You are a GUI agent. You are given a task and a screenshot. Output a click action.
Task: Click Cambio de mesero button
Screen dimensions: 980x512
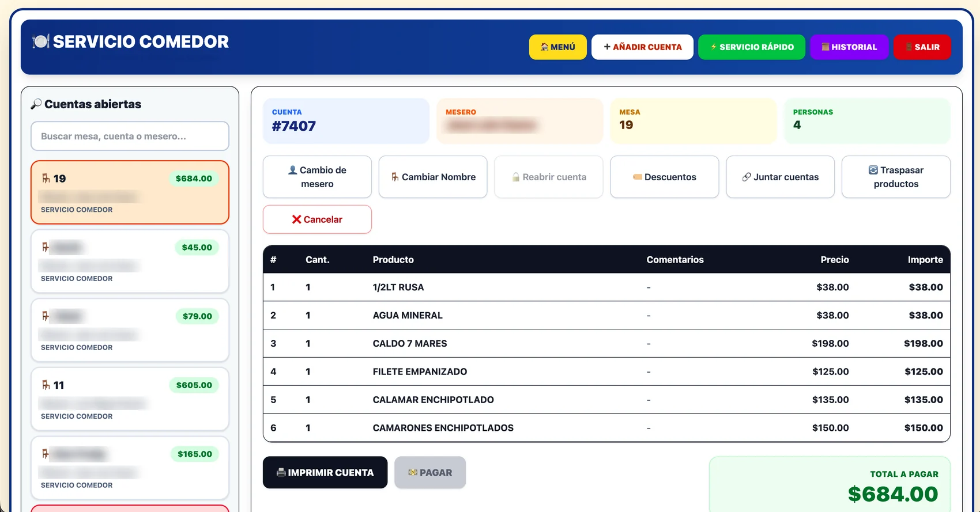click(317, 177)
